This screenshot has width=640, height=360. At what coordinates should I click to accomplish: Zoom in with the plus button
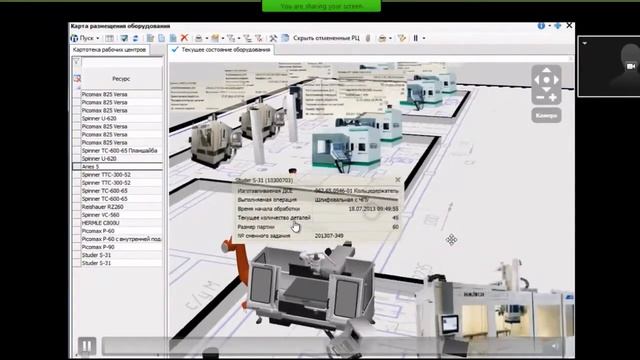coord(553,97)
